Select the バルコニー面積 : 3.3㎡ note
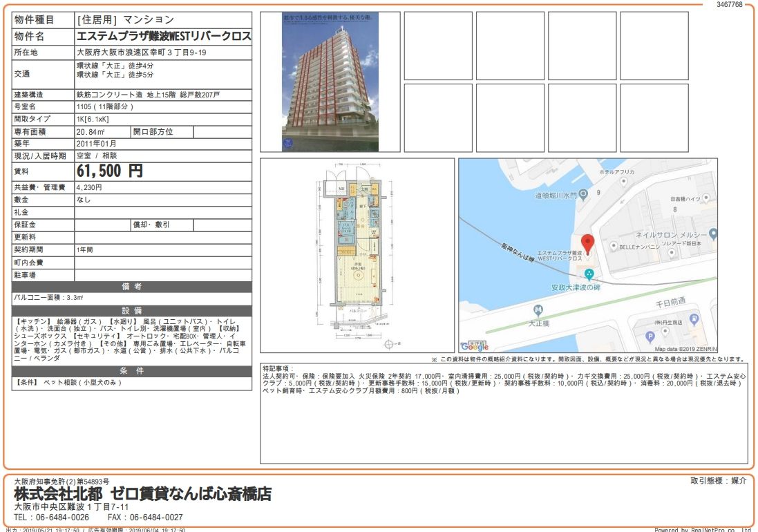This screenshot has height=532, width=758. [x=48, y=298]
